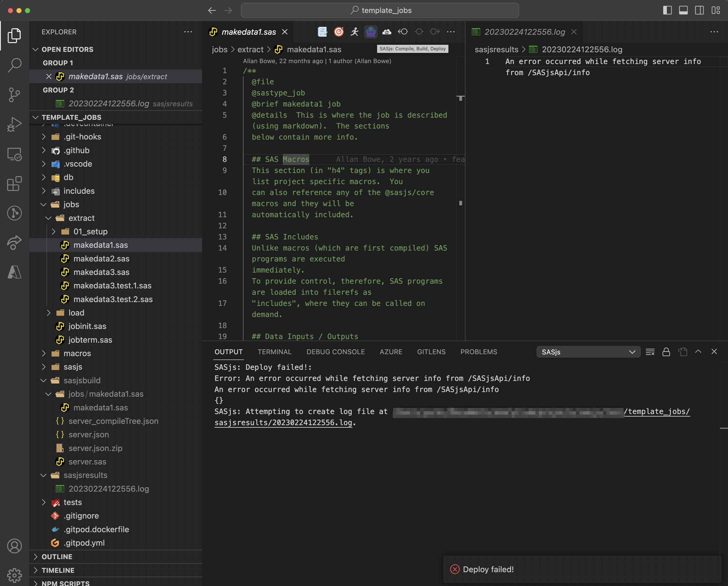Switch to the PROBLEMS tab

pos(478,352)
